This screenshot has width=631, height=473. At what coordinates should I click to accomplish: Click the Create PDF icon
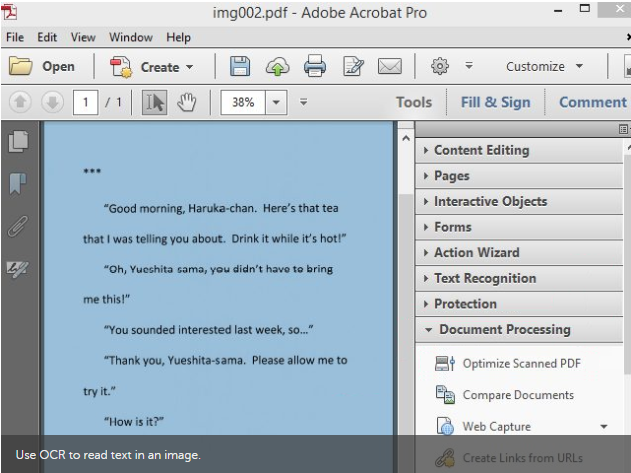(x=121, y=66)
